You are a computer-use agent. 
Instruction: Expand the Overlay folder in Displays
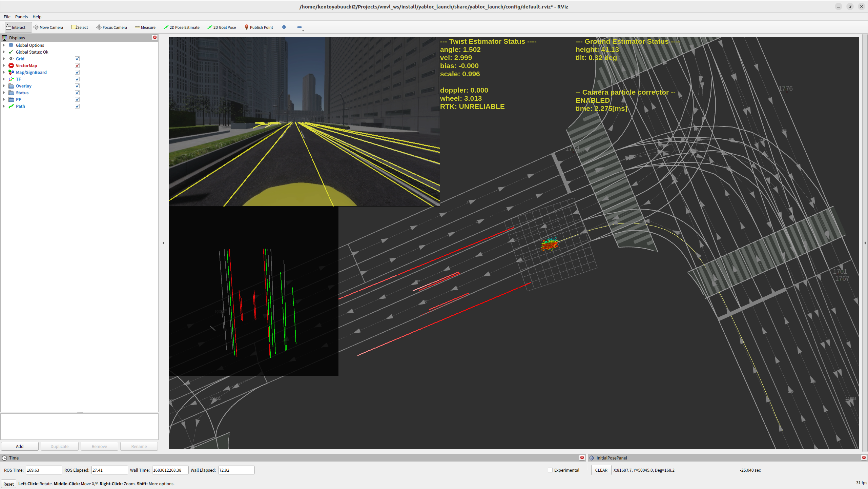coord(4,86)
